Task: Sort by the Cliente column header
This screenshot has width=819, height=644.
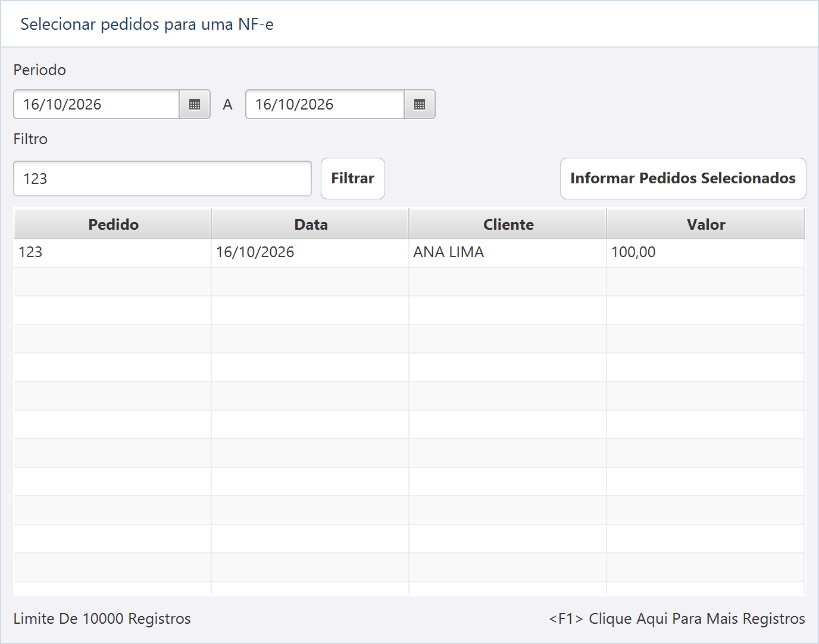Action: tap(508, 224)
